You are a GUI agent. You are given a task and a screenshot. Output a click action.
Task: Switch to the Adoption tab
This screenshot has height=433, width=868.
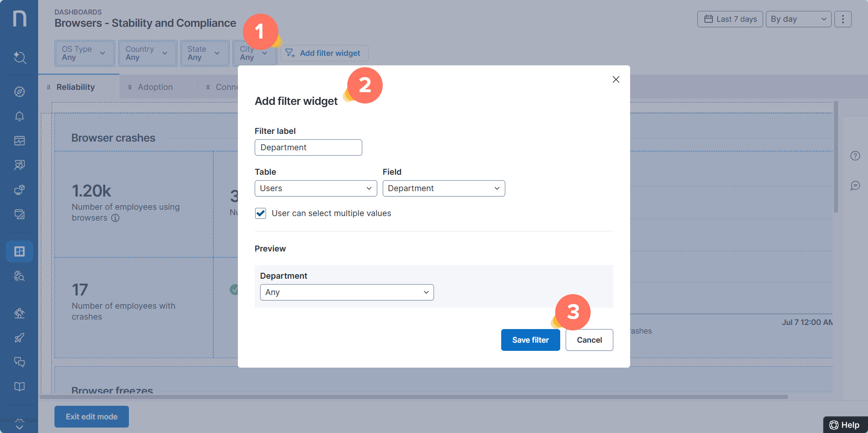[x=155, y=87]
